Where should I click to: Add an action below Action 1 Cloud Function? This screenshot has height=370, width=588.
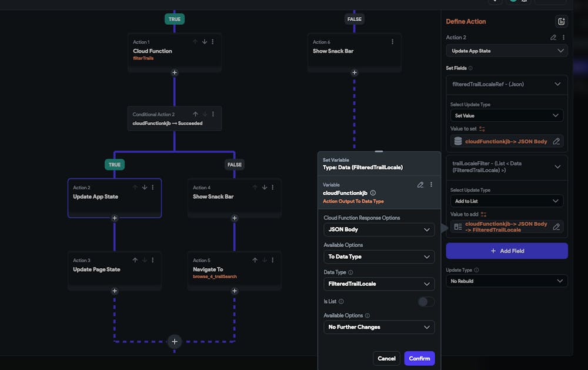(175, 72)
